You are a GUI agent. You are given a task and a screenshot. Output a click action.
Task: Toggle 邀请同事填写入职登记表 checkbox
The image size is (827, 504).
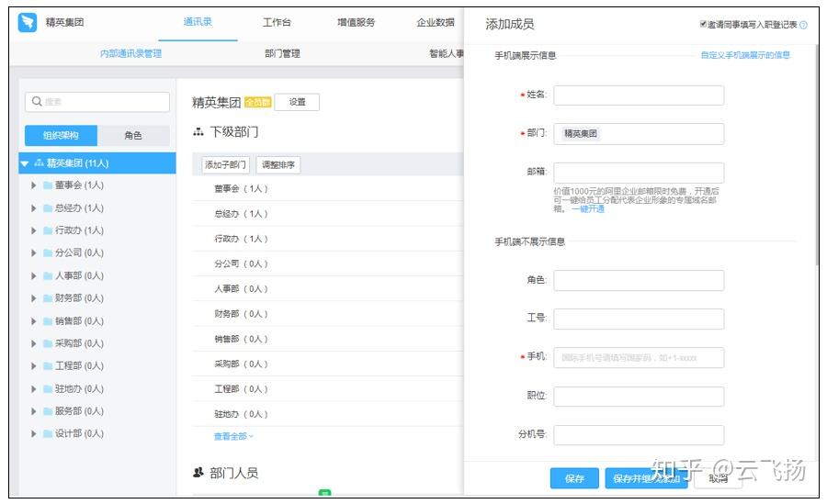click(x=703, y=24)
